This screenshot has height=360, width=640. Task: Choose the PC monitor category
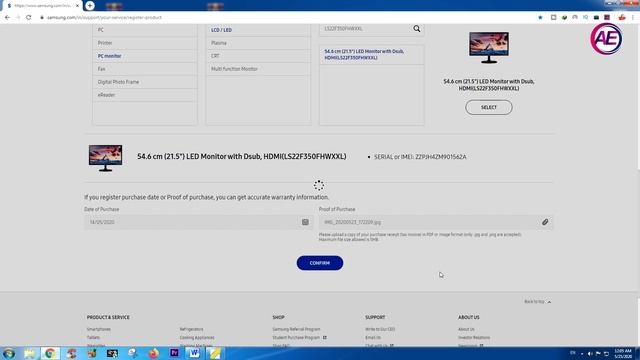tap(144, 56)
